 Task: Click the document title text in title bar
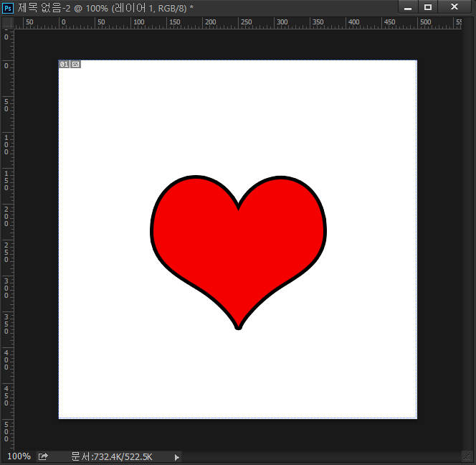[x=105, y=8]
